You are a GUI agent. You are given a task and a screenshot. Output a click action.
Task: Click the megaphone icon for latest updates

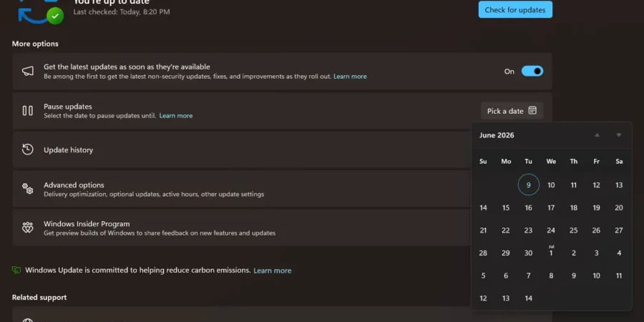click(27, 71)
